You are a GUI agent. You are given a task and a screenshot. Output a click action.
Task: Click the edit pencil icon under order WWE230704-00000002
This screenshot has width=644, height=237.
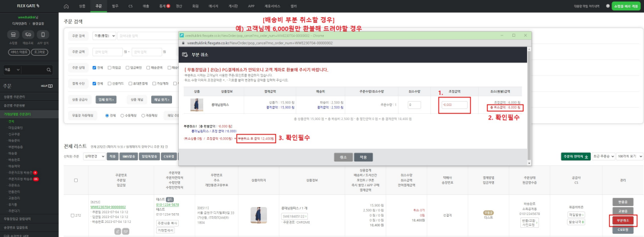[x=118, y=231]
